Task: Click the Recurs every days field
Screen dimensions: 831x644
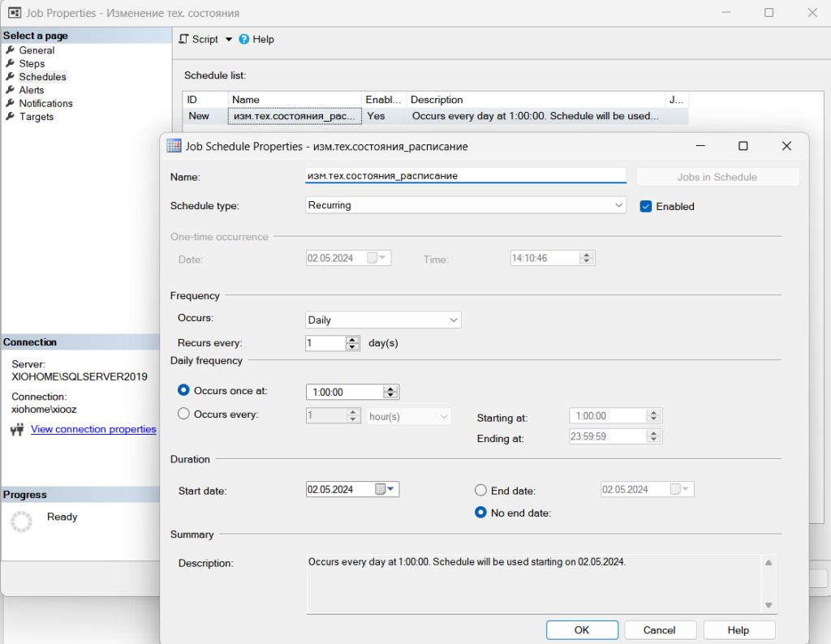Action: click(x=325, y=343)
